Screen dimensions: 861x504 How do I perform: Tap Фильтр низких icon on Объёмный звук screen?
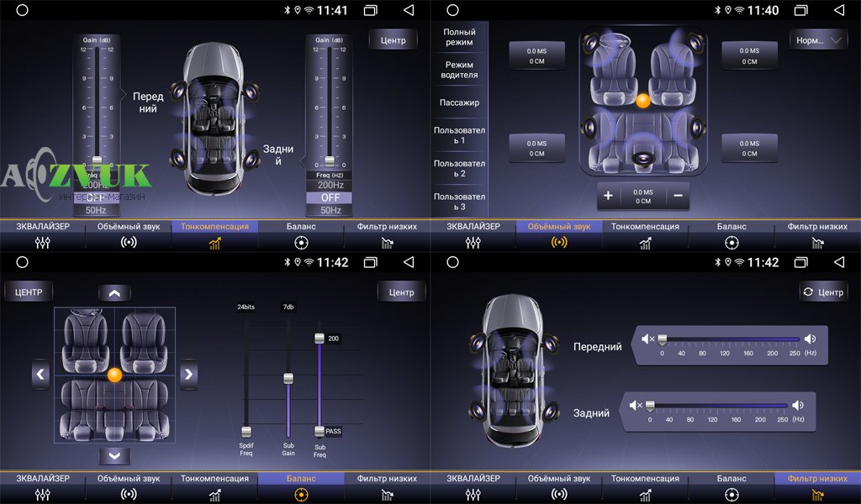pyautogui.click(x=817, y=243)
